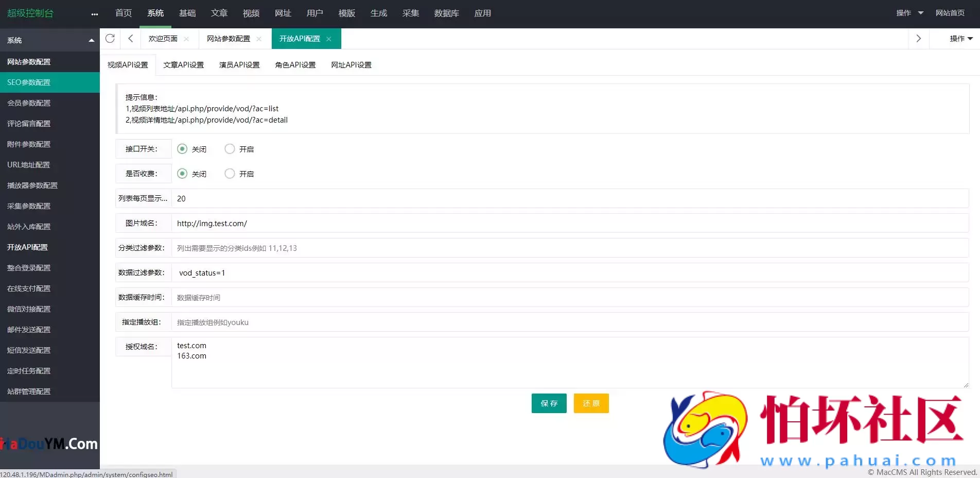Open the 操作 dropdown in top header
Viewport: 980px width, 478px height.
click(909, 13)
